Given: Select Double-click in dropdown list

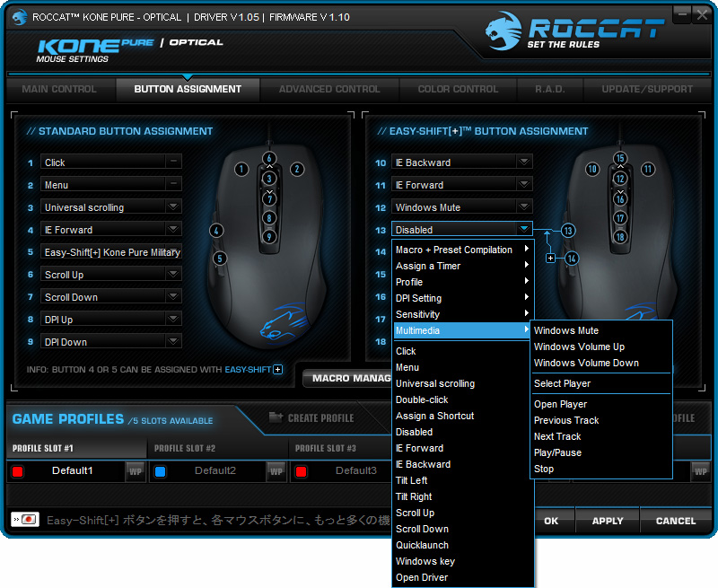Looking at the screenshot, I should pos(463,399).
